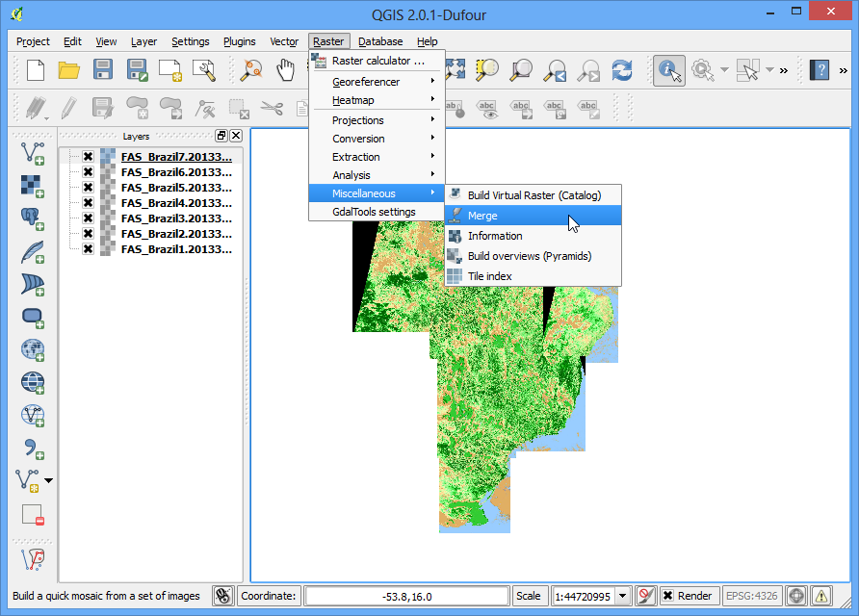Select Build overviews (Pyramids) entry
Screen dimensions: 859x616
coord(534,256)
